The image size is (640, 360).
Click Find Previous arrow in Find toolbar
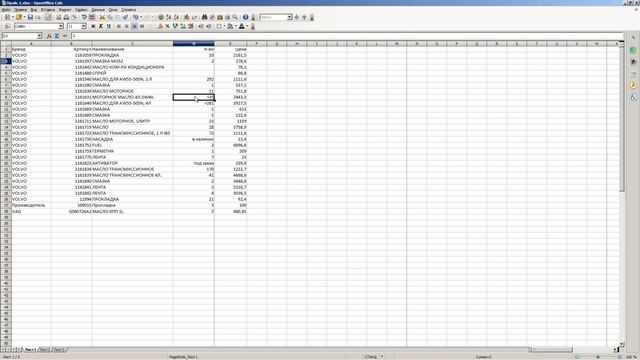304,17
